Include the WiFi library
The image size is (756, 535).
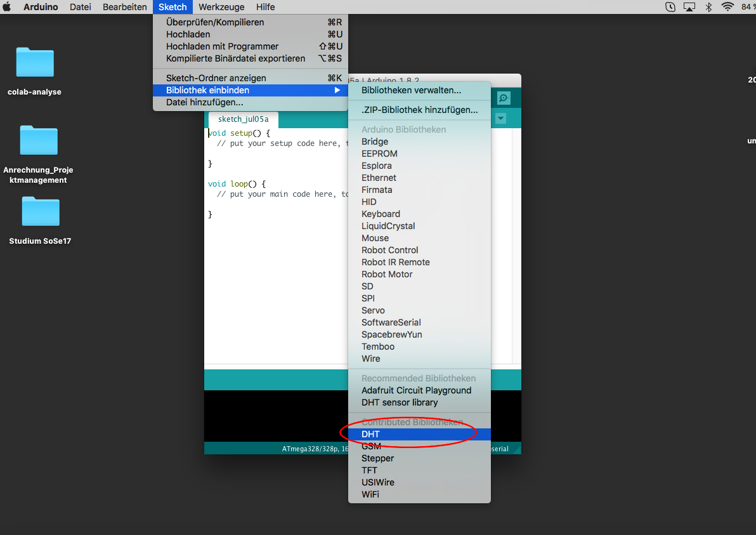pyautogui.click(x=419, y=495)
